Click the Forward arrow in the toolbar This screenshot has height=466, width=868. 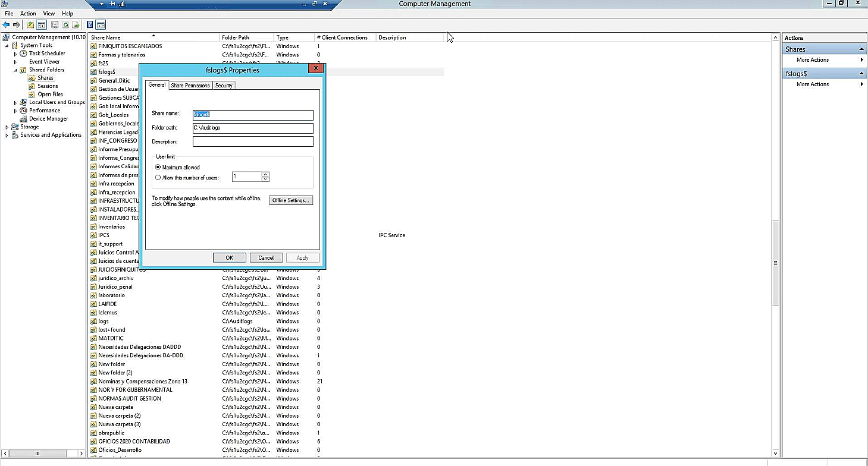coord(17,25)
